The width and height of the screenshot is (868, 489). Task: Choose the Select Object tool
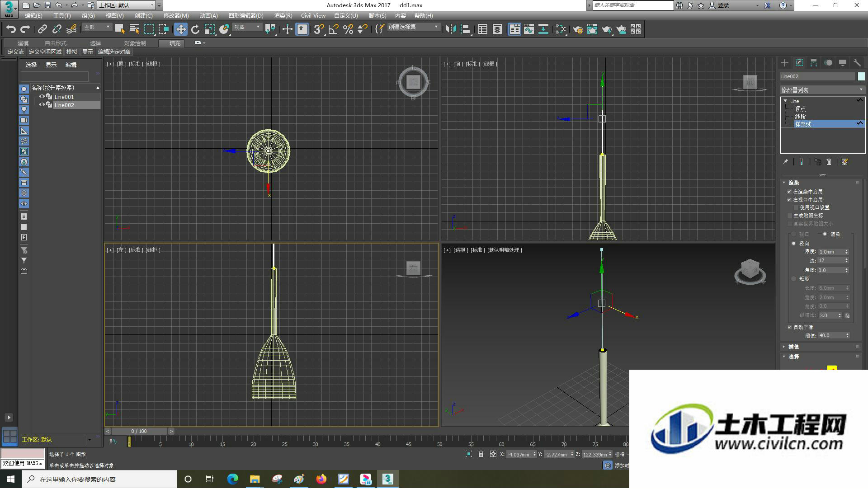click(x=120, y=29)
